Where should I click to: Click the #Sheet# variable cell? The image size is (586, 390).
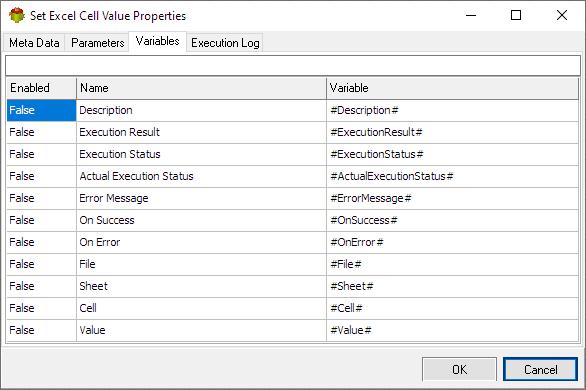[x=452, y=287]
